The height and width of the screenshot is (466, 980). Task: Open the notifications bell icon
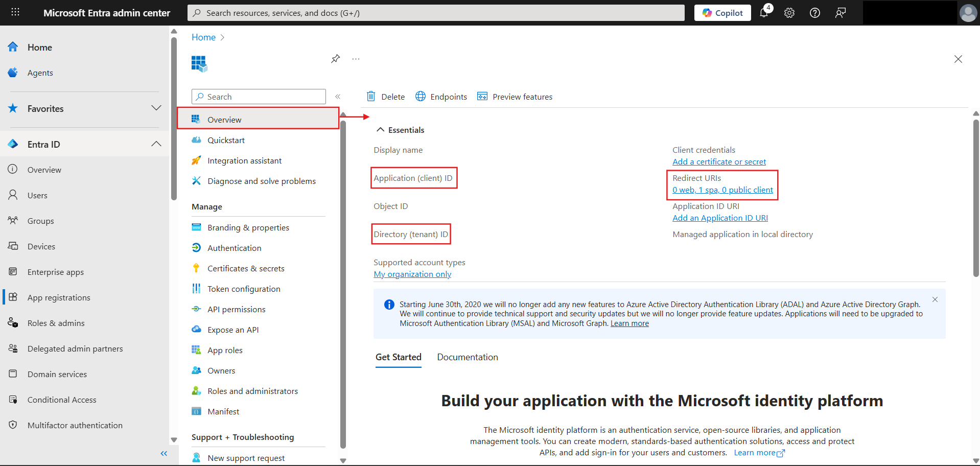764,13
